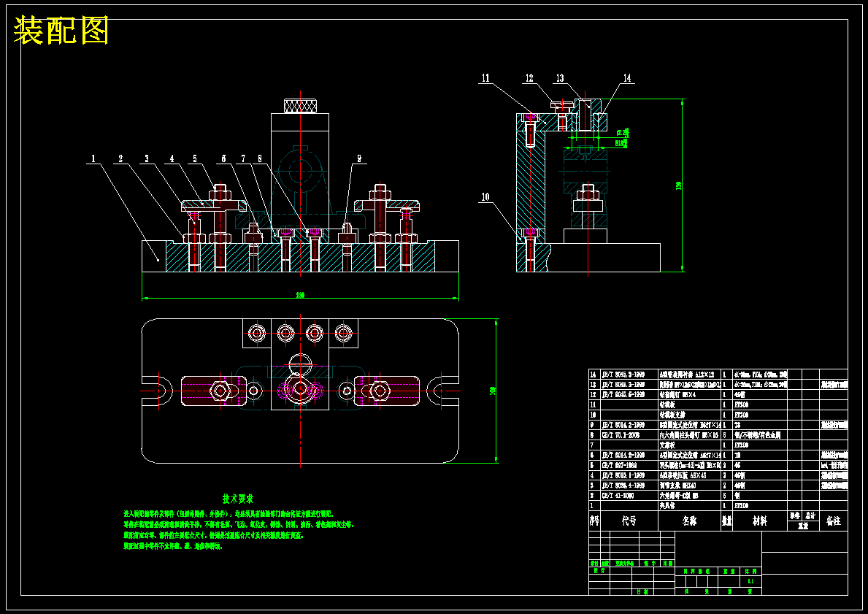Click the "总计" header cell

point(810,516)
